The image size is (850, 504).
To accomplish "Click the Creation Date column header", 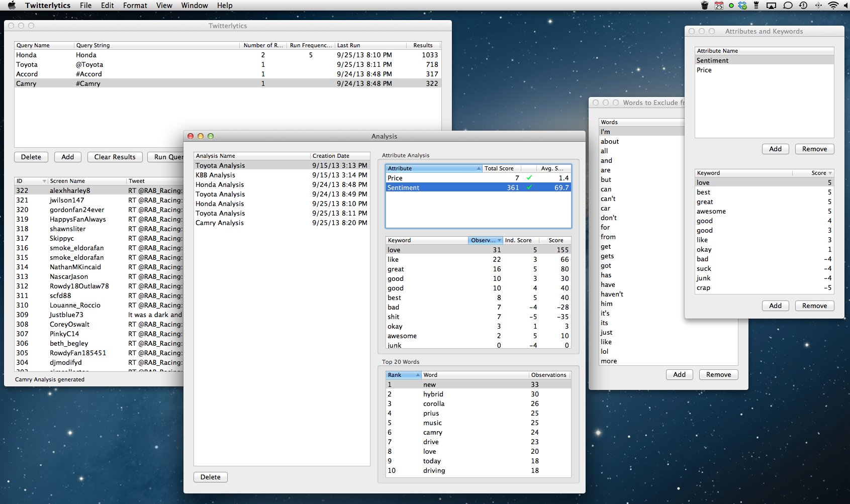I will (340, 156).
